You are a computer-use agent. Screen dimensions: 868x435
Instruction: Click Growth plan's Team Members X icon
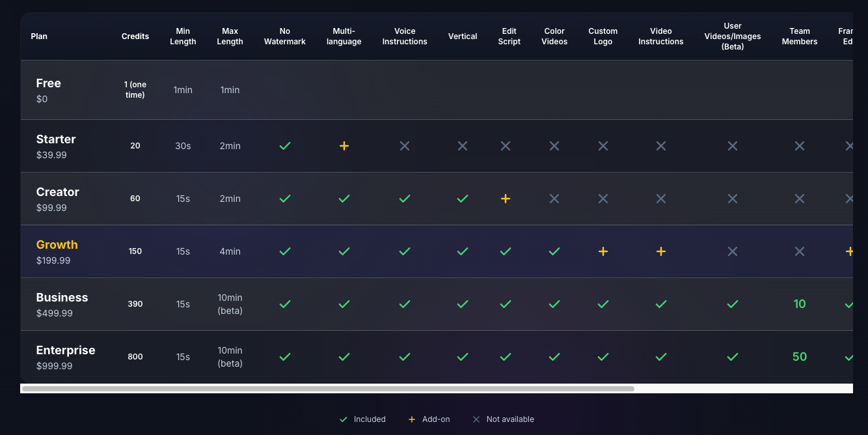pos(800,251)
